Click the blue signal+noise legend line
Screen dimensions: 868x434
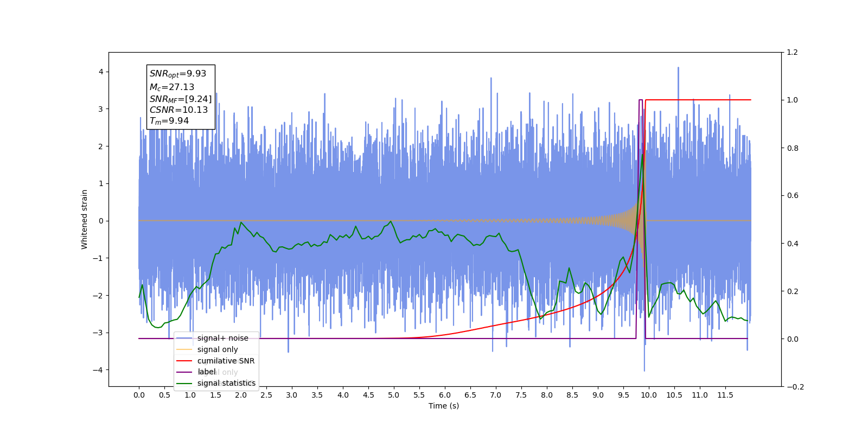(184, 338)
